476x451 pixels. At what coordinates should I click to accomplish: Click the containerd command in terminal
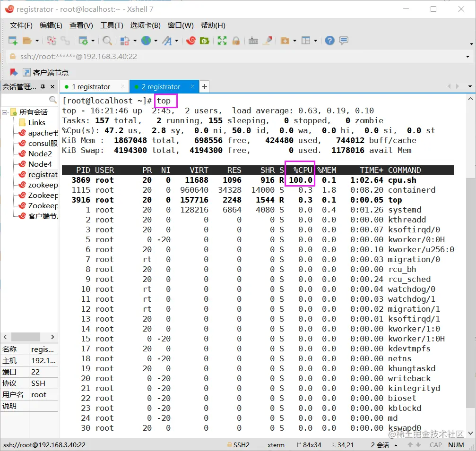(x=411, y=190)
